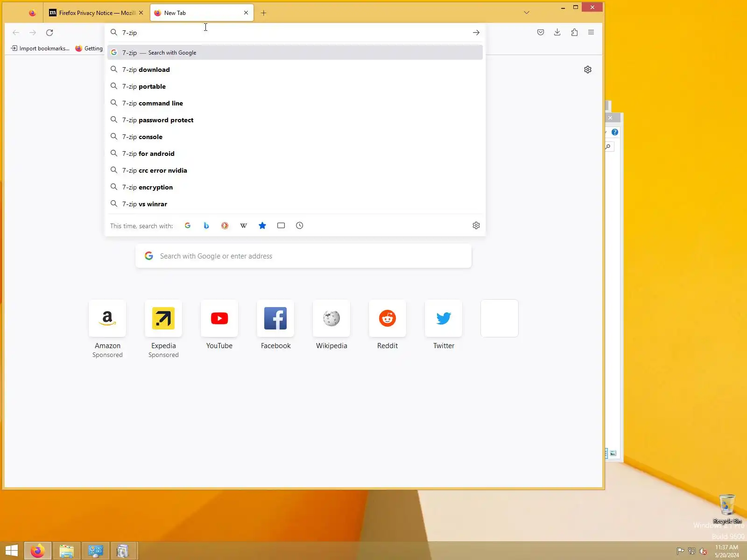Search this time with Google engine icon
Viewport: 747px width, 560px height.
[x=188, y=225]
